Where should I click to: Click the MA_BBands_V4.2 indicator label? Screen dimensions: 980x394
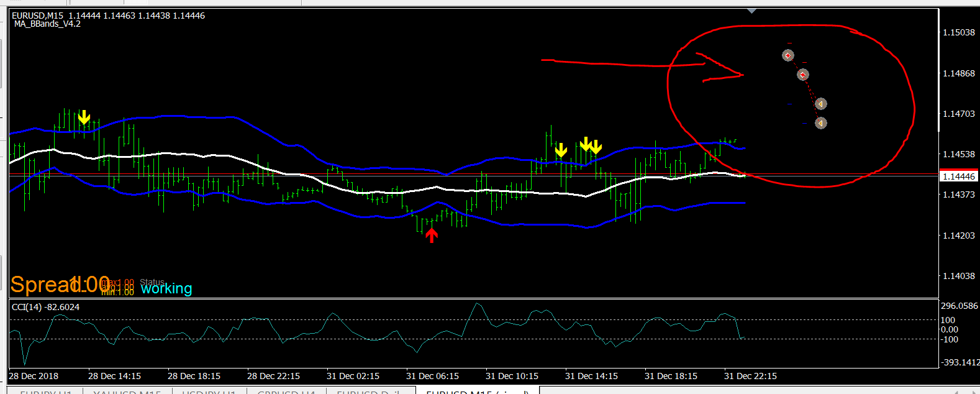click(x=47, y=24)
